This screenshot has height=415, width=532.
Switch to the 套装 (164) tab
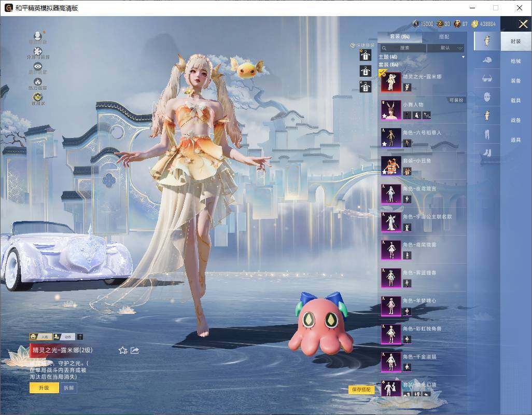point(400,37)
